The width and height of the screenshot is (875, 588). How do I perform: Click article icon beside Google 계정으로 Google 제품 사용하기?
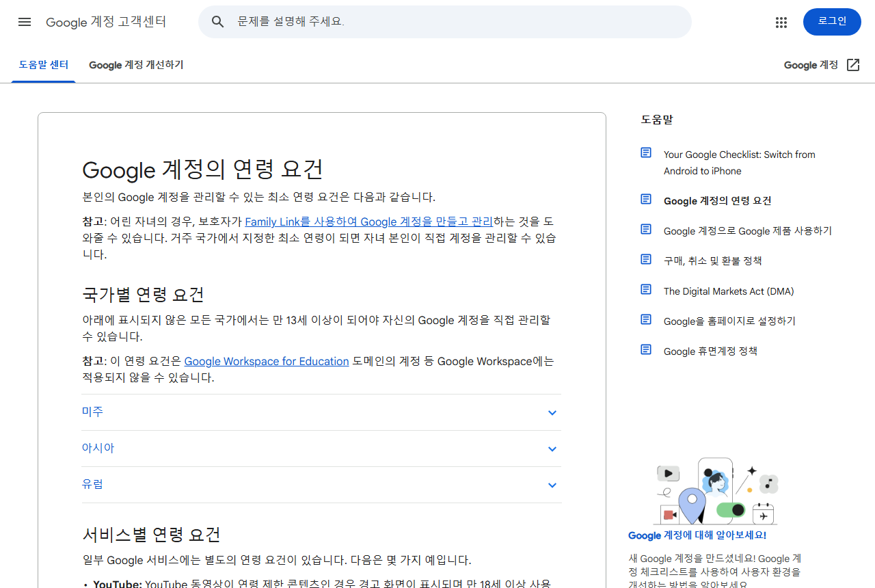click(x=646, y=229)
